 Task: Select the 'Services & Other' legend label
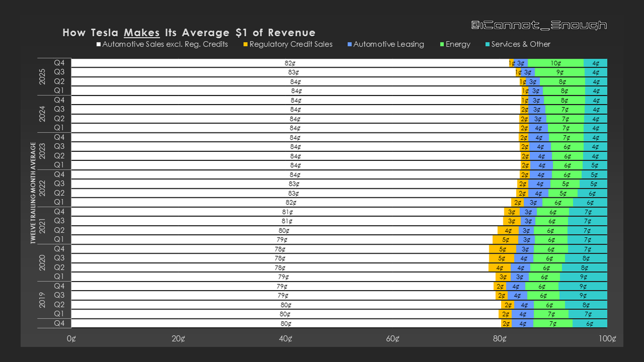[x=521, y=45]
